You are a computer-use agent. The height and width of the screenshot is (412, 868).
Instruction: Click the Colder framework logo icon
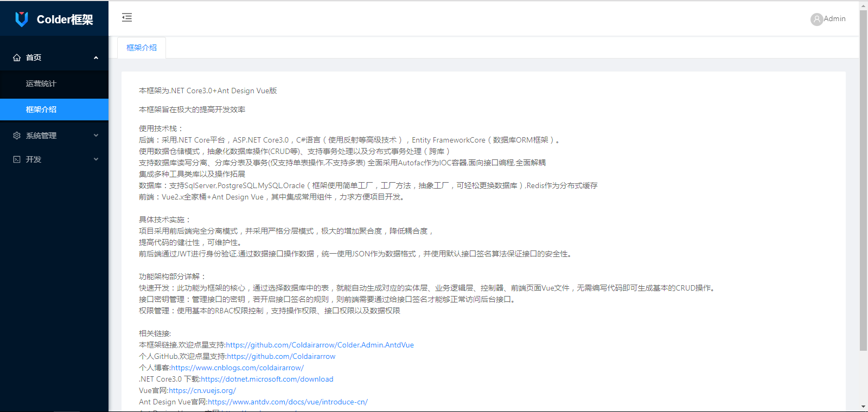[x=22, y=19]
